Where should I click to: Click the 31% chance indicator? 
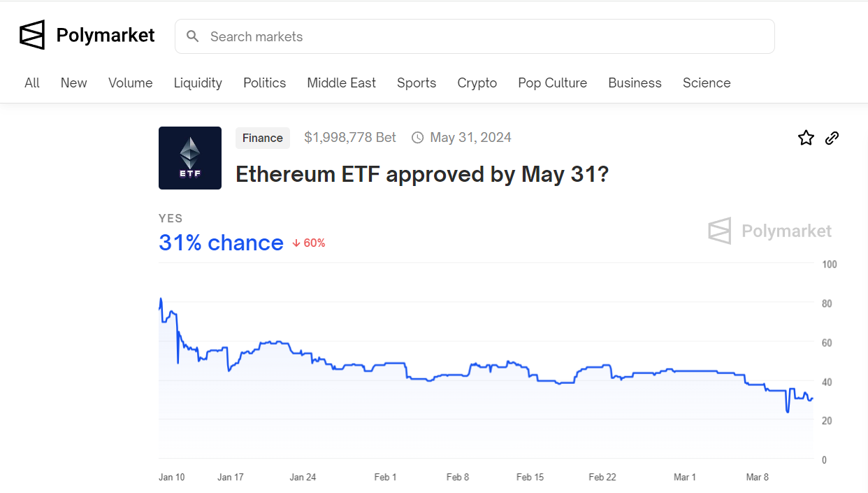pos(221,243)
